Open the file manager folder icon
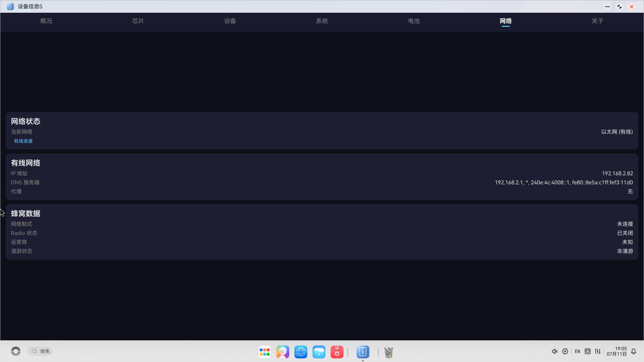644x362 pixels. (319, 352)
